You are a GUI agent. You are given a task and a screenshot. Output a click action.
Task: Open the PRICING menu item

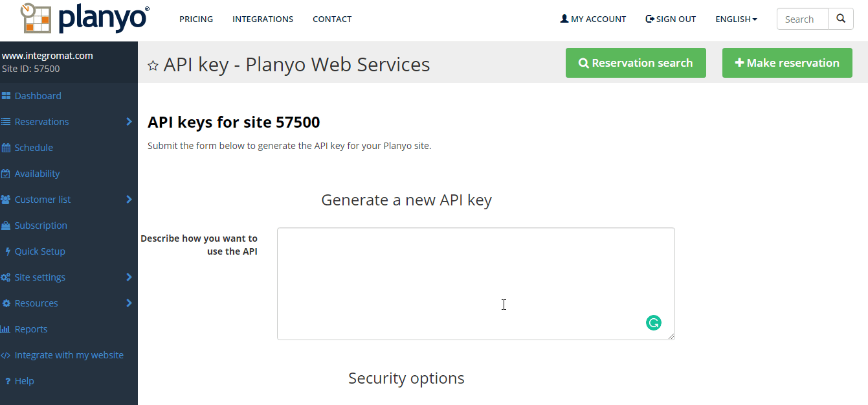point(196,19)
